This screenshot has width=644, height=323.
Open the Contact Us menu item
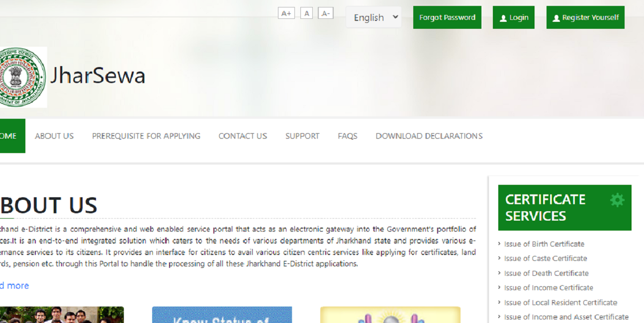click(x=243, y=136)
